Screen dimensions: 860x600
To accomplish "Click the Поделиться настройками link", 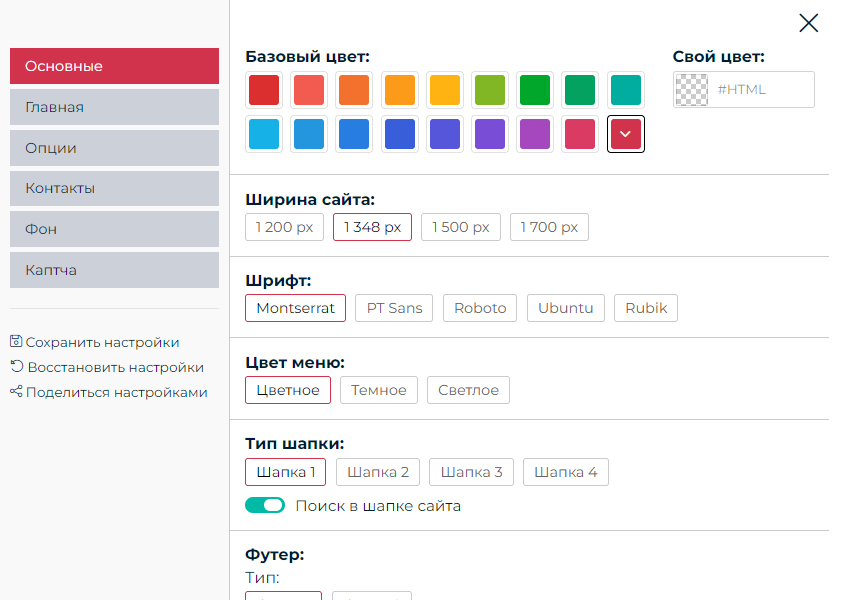I will coord(117,392).
